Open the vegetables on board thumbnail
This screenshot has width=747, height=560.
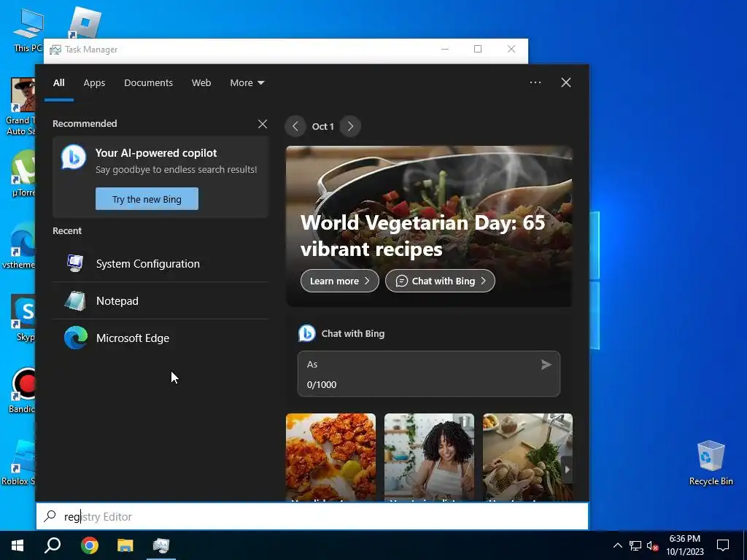(x=527, y=457)
